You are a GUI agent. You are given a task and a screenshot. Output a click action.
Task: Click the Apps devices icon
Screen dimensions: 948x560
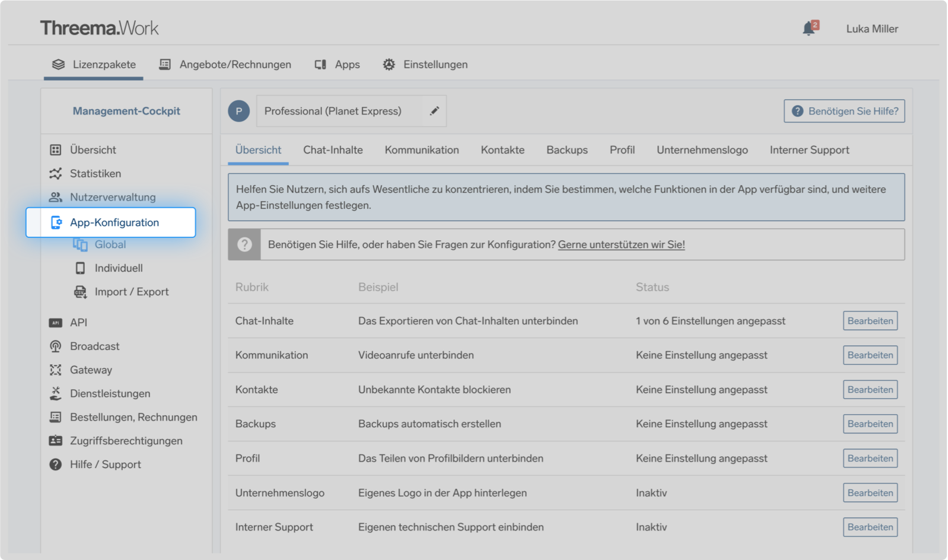coord(320,65)
